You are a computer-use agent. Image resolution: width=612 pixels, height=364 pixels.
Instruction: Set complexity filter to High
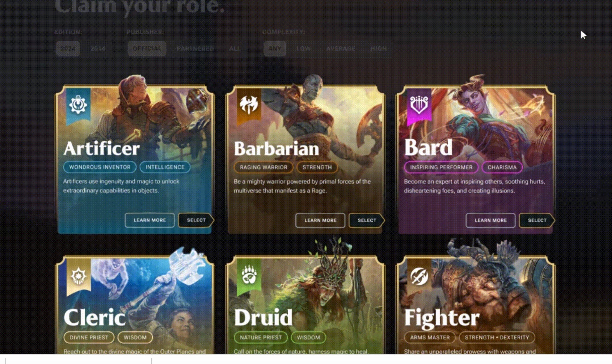(378, 49)
